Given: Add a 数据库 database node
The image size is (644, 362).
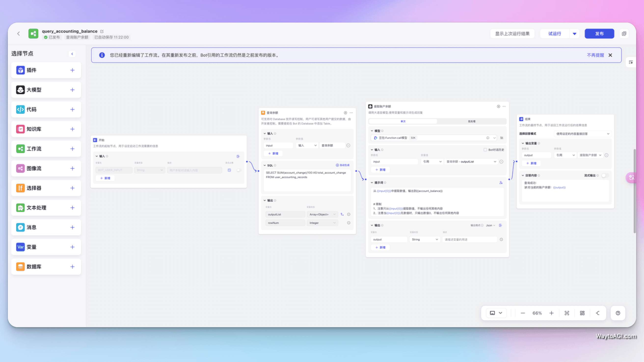Looking at the screenshot, I should (72, 267).
